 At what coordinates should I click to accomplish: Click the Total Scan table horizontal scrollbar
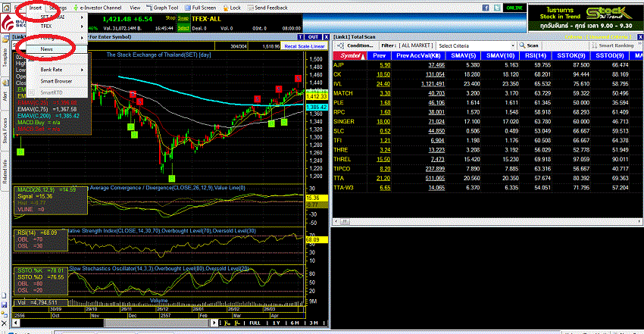pyautogui.click(x=487, y=221)
